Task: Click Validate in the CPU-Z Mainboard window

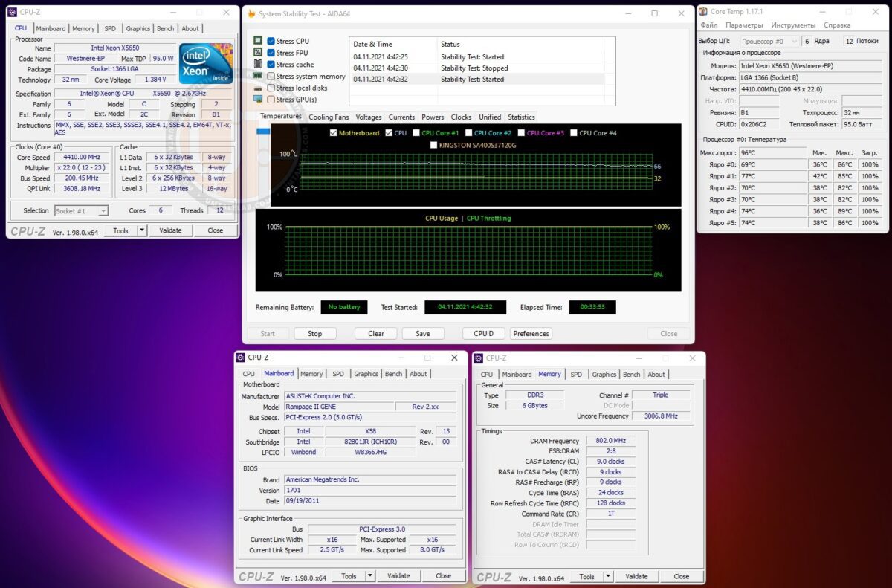Action: pos(399,576)
